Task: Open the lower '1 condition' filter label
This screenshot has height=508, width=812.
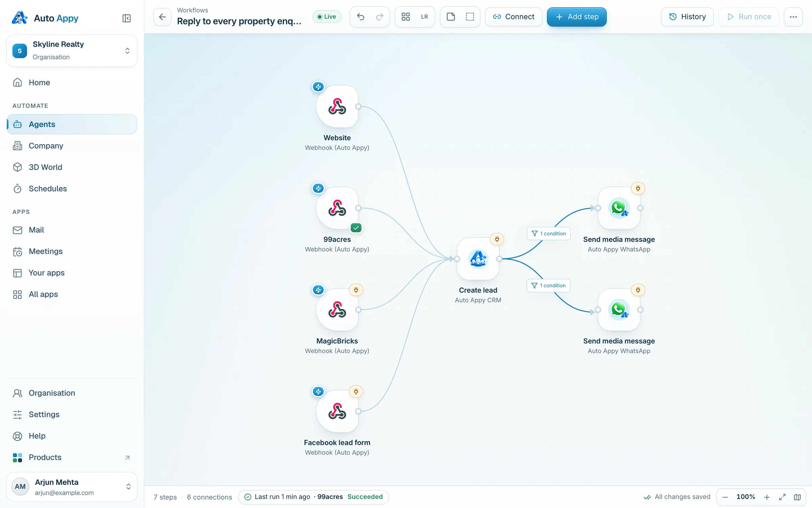Action: pyautogui.click(x=548, y=285)
